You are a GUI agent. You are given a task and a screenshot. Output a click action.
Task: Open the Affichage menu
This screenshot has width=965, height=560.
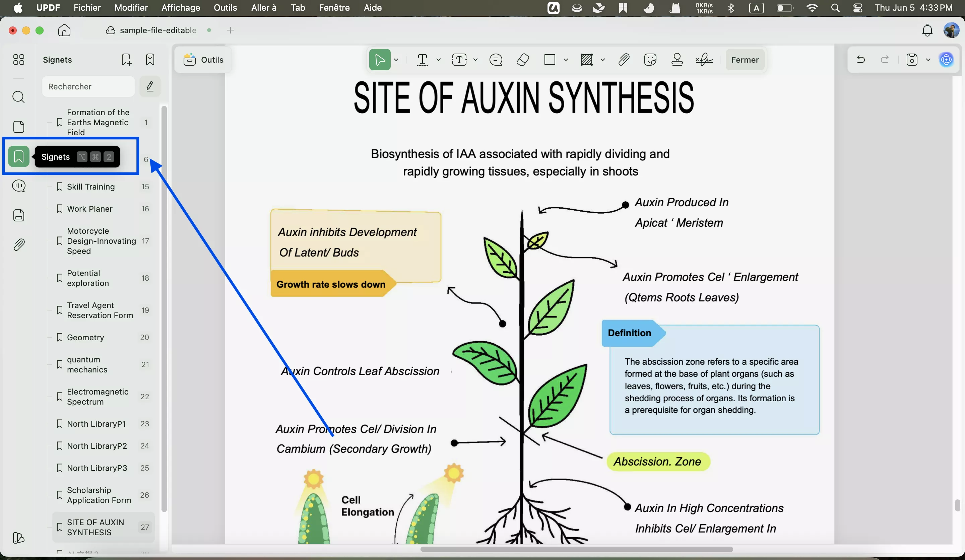pyautogui.click(x=181, y=8)
